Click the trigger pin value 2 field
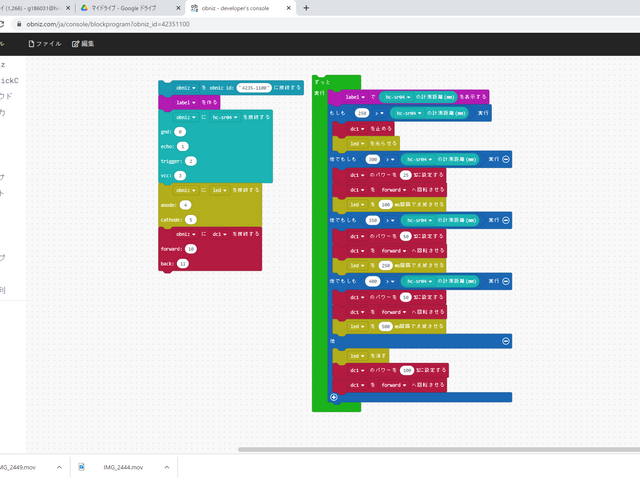 click(x=190, y=160)
